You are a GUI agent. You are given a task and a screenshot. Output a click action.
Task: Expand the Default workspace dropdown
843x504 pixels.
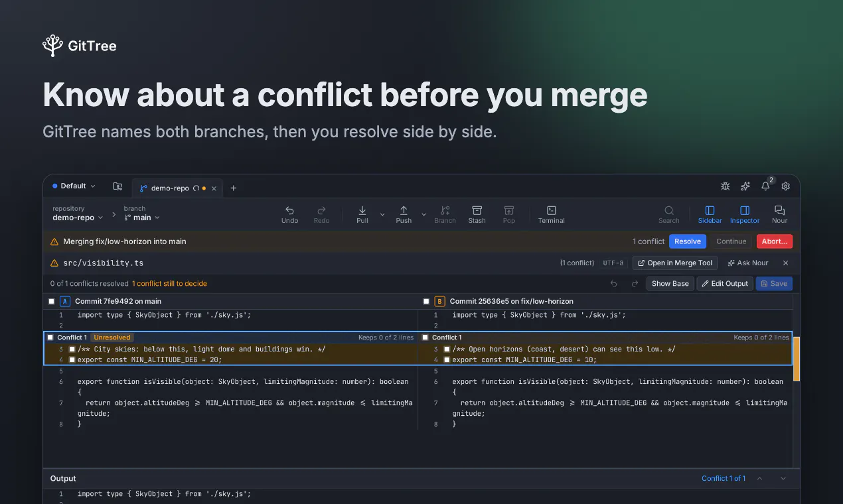pos(74,186)
